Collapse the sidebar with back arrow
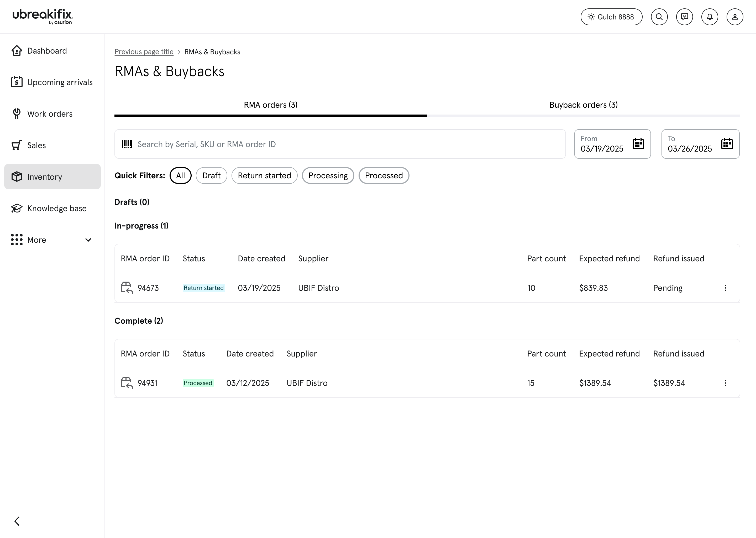Viewport: 756px width, 538px height. pyautogui.click(x=17, y=521)
